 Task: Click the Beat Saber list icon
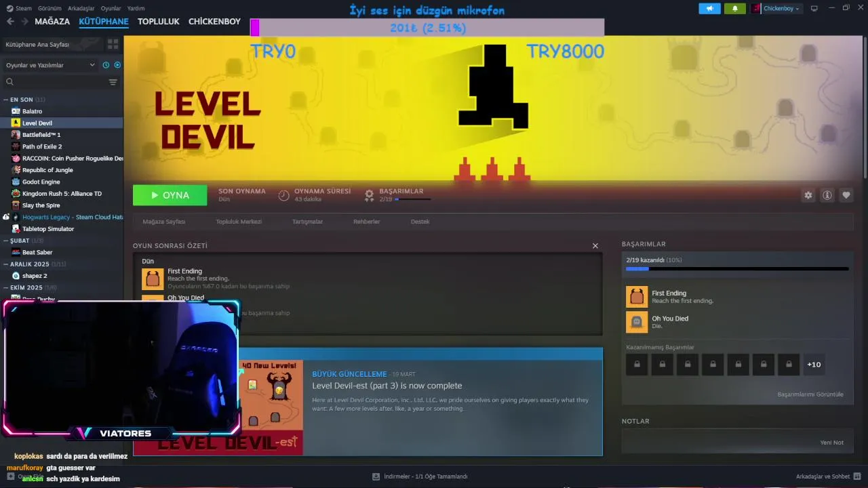[16, 252]
